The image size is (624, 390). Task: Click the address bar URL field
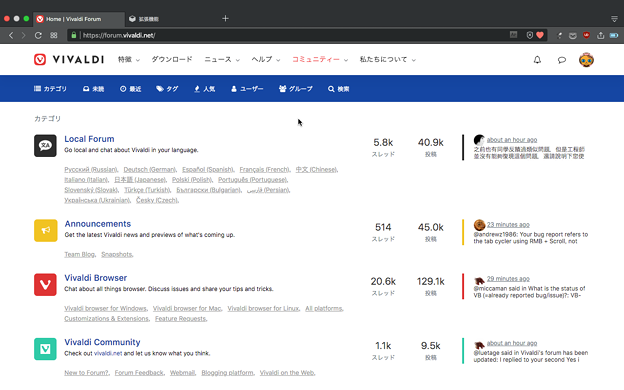294,35
